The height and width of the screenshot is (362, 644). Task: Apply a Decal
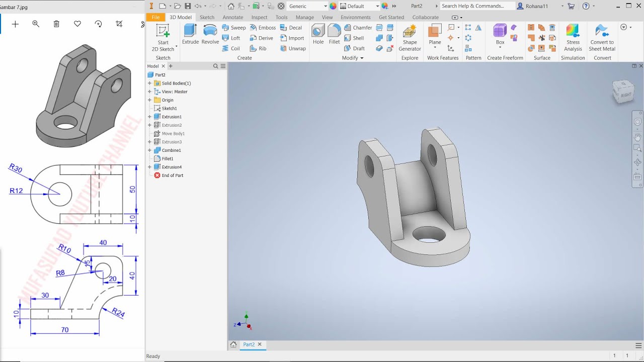291,28
